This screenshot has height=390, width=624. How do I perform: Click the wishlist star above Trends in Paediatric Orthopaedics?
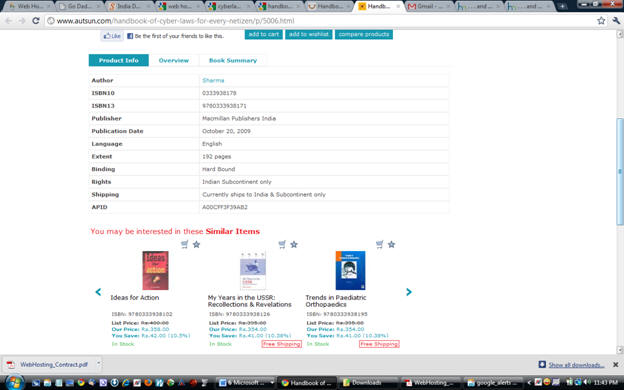391,244
